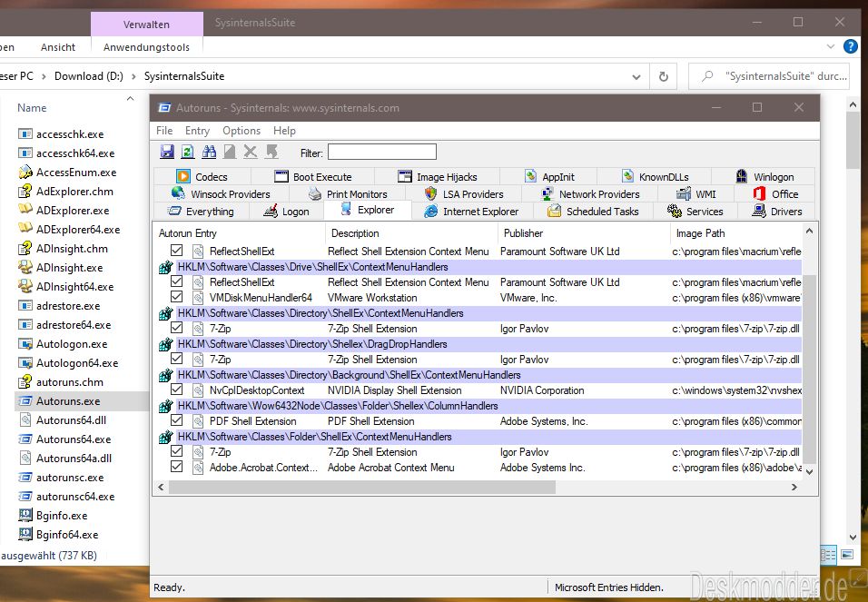The height and width of the screenshot is (602, 868).
Task: Open the Options menu in Autoruns
Action: tap(242, 131)
